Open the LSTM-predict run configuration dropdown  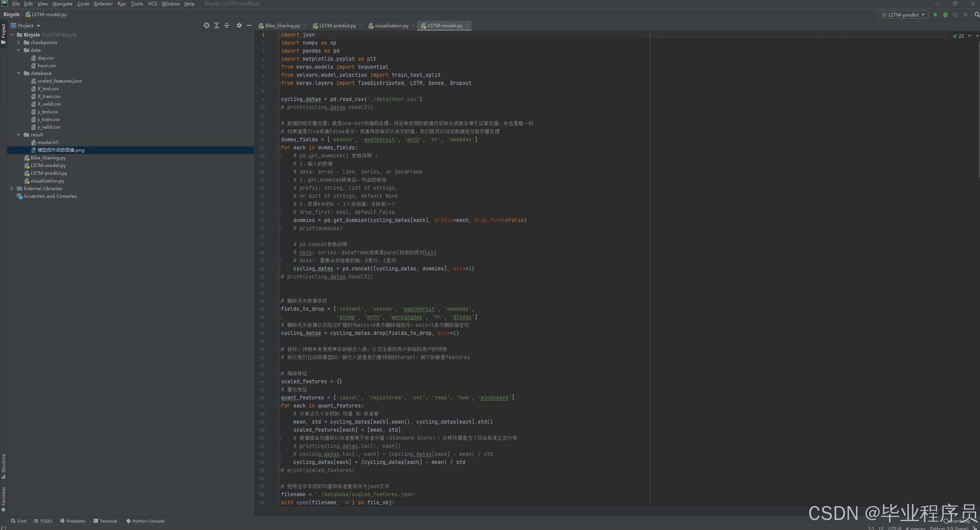tap(903, 15)
